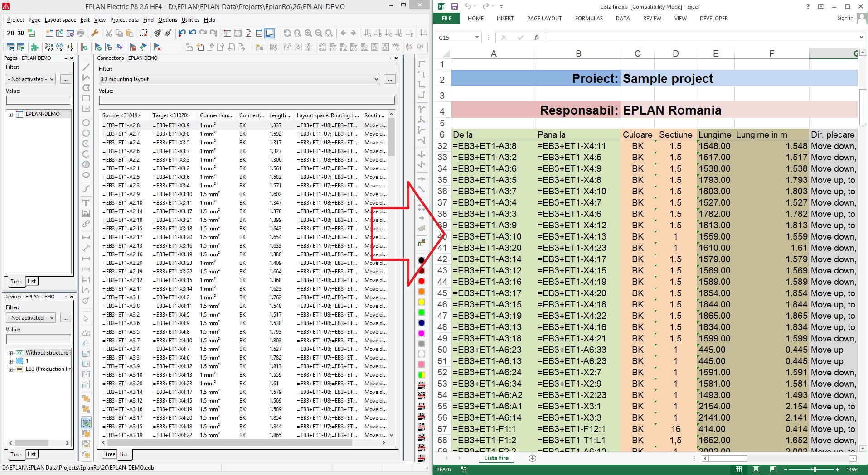Add a new sheet with plus button
This screenshot has width=868, height=475.
pos(533,458)
